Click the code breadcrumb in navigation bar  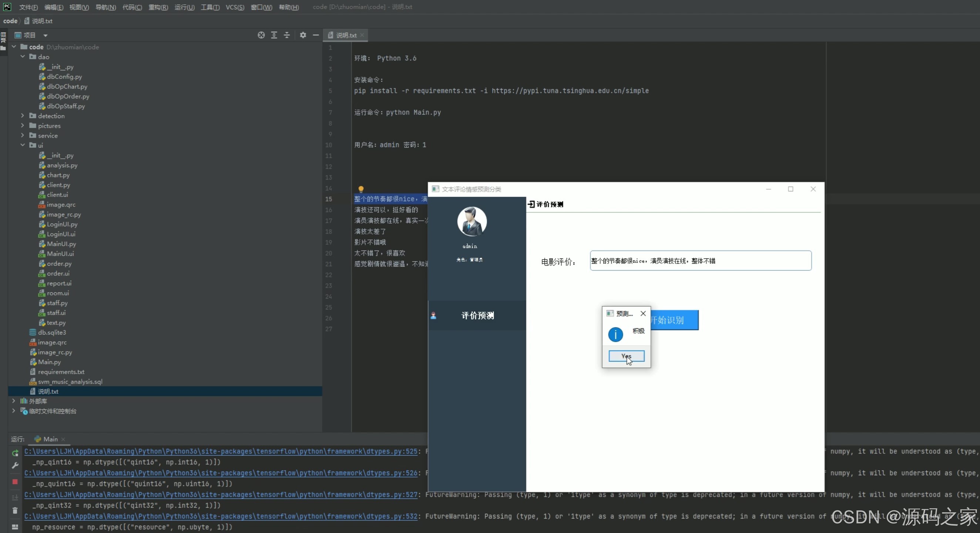point(10,21)
